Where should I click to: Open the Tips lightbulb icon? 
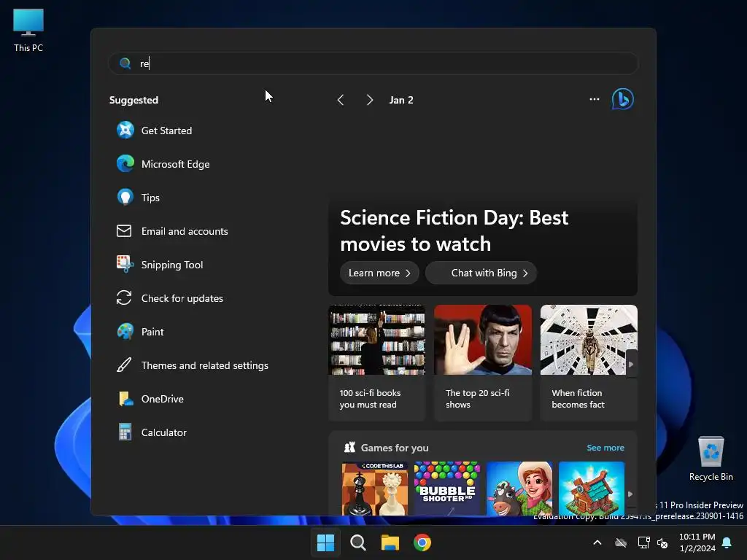tap(125, 197)
